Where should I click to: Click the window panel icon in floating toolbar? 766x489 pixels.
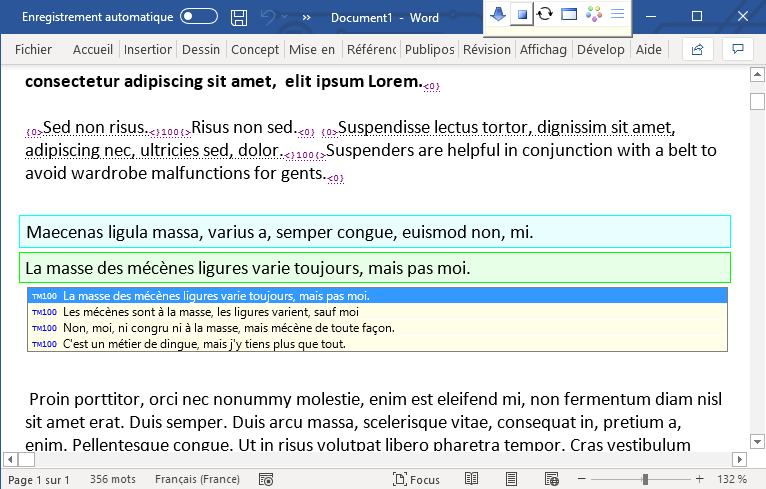coord(569,14)
